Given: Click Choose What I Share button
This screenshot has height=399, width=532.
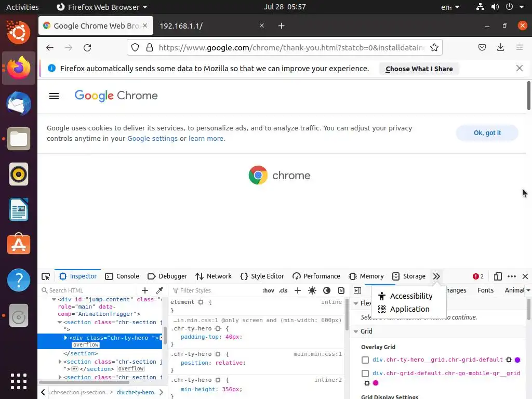Looking at the screenshot, I should pos(419,69).
